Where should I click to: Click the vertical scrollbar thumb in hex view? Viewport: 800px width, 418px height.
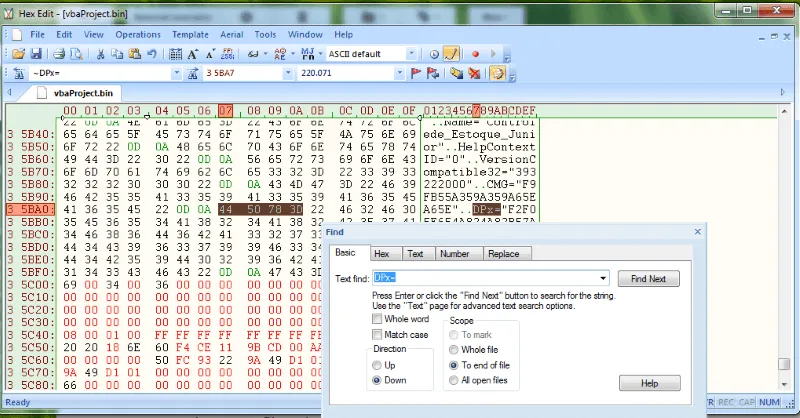[784, 364]
